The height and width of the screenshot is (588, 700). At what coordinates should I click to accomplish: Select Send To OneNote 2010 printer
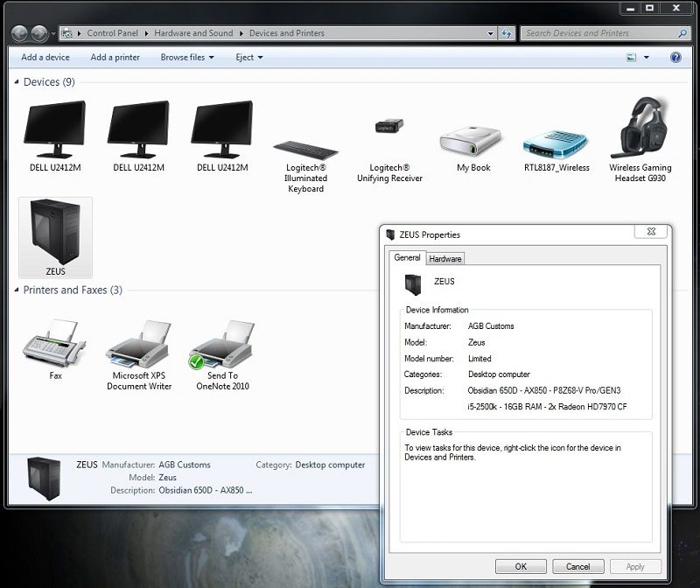[222, 354]
